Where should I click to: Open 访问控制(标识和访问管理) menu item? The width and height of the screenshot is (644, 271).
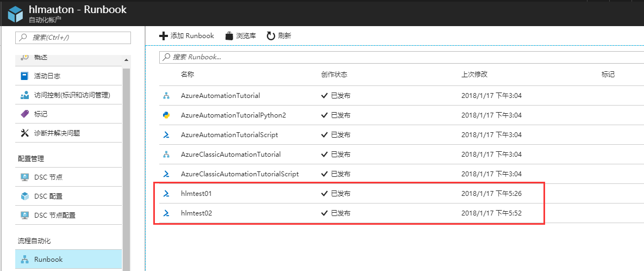point(68,95)
